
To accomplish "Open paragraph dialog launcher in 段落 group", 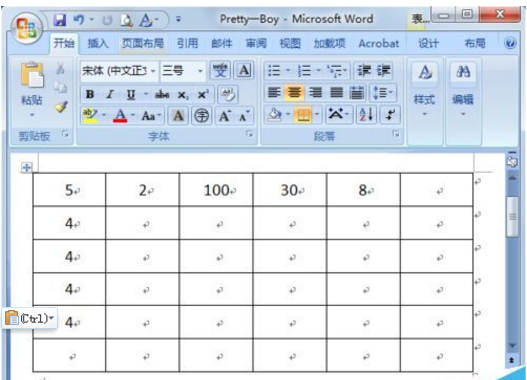I will coord(396,134).
